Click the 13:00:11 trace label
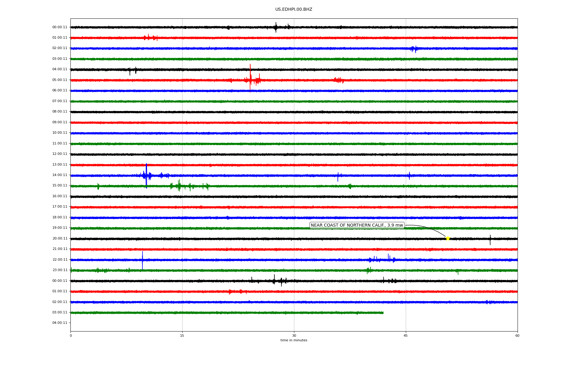The width and height of the screenshot is (588, 368). pos(60,165)
